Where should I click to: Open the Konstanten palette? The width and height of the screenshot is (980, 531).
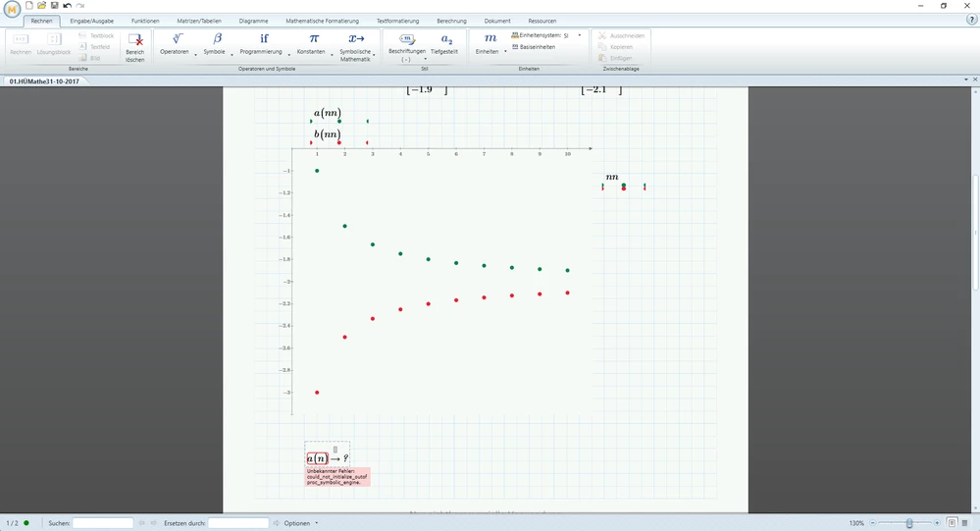pos(311,44)
